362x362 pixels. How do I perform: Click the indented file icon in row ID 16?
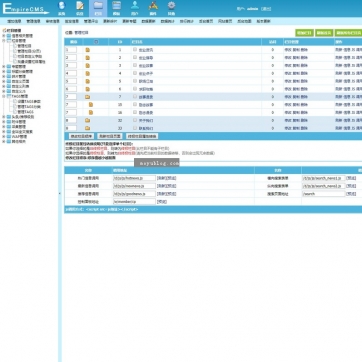[91, 112]
